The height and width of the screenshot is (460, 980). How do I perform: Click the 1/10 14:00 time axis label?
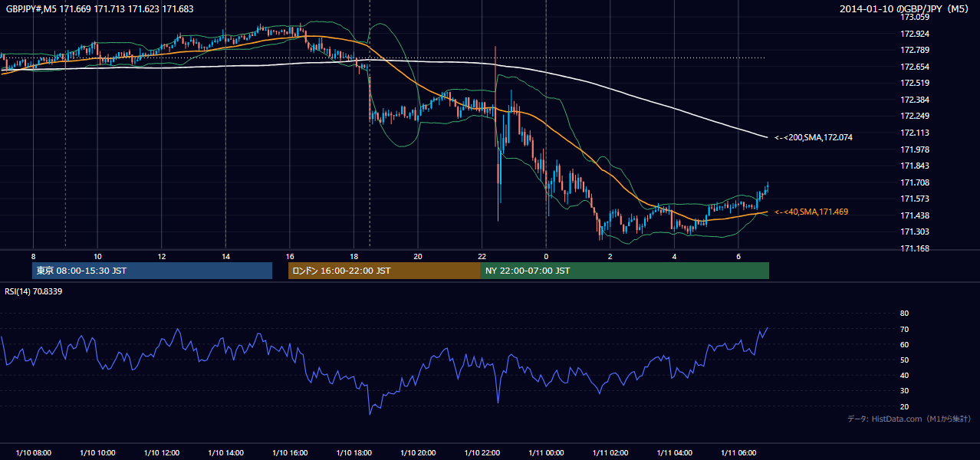click(225, 452)
